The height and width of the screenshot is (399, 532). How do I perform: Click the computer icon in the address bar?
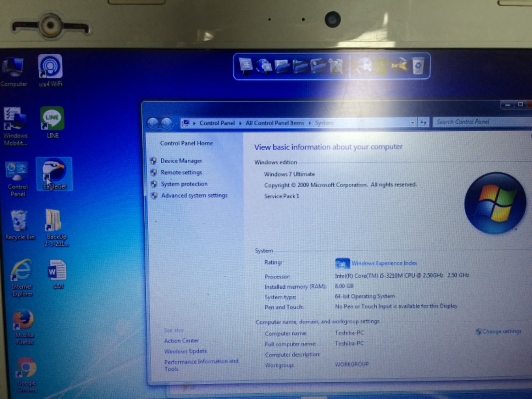[186, 123]
